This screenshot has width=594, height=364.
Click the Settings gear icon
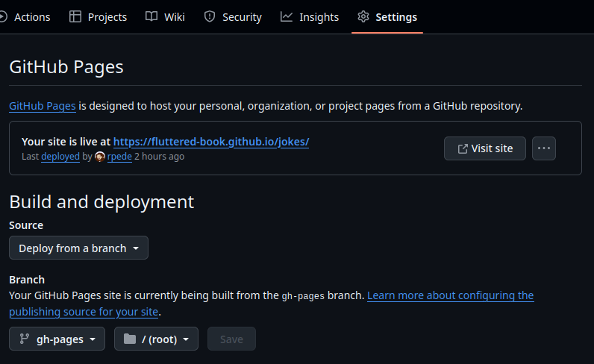point(363,16)
